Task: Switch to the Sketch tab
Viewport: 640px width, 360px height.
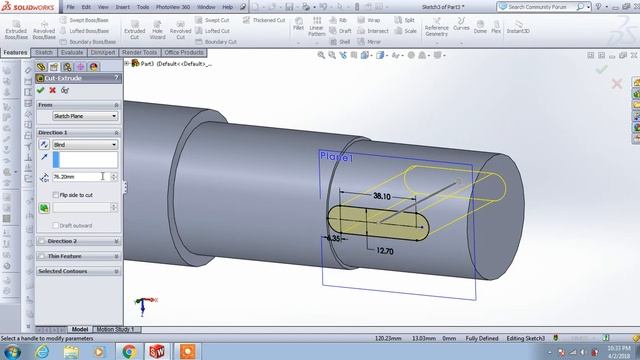Action: 44,53
